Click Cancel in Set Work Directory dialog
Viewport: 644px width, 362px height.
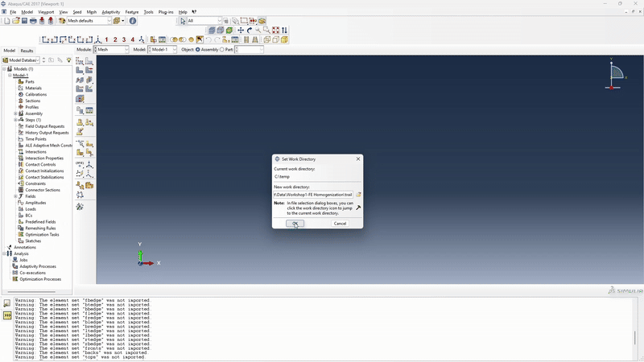point(340,224)
